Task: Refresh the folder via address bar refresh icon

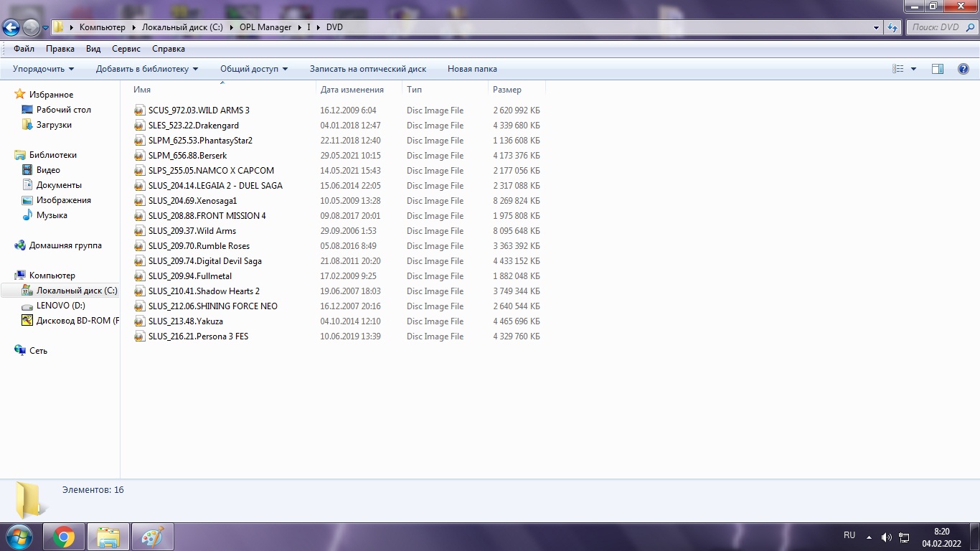Action: coord(892,27)
